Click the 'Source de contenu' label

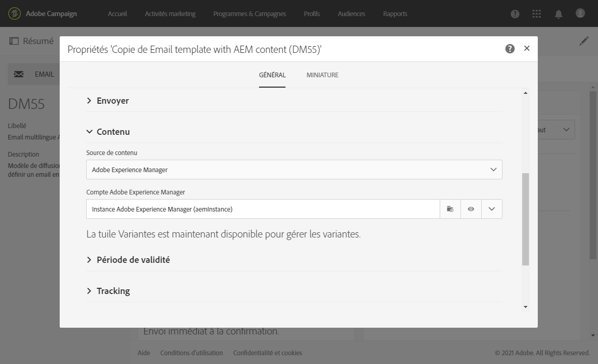click(x=112, y=152)
